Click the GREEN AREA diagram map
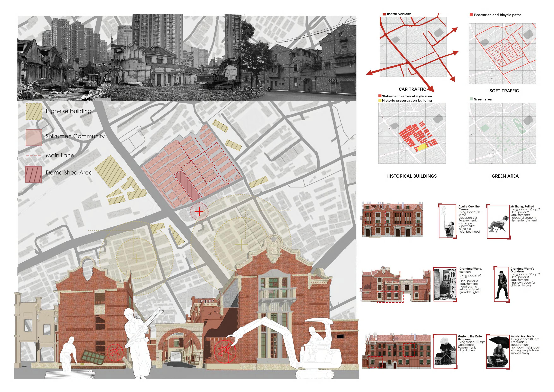This screenshot has height=392, width=554. tap(502, 133)
